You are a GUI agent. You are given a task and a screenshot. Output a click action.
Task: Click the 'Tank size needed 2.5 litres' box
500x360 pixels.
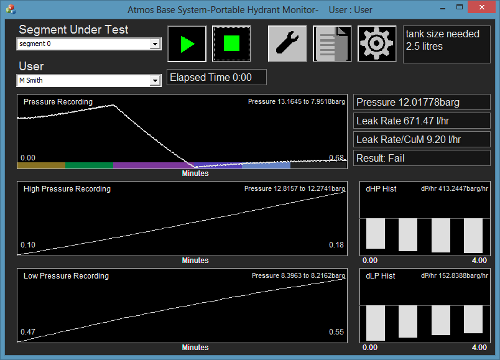447,44
